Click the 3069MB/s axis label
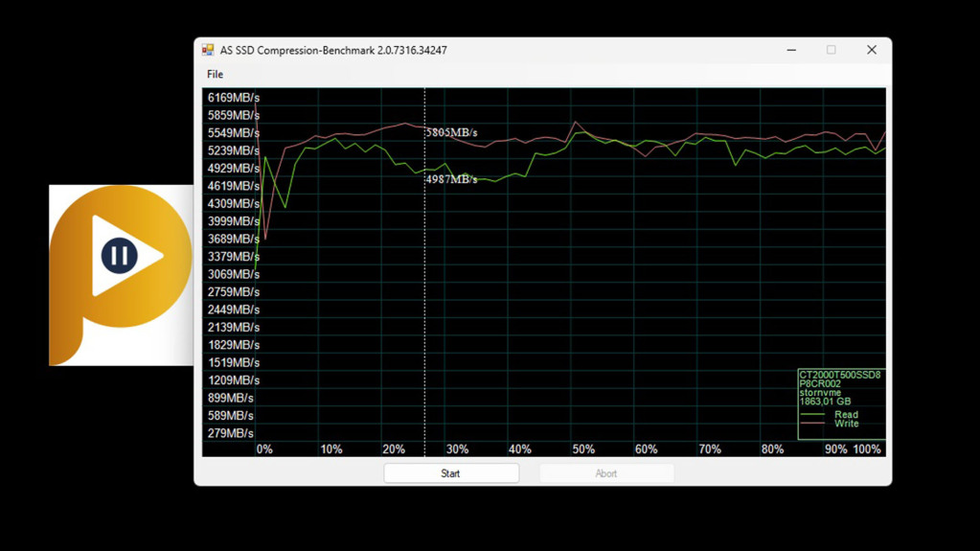Viewport: 980px width, 551px height. click(233, 274)
